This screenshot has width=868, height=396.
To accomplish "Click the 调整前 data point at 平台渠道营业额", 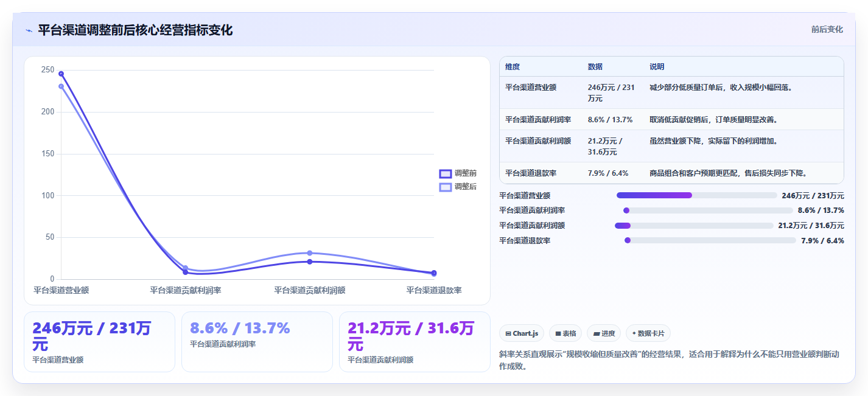I will [61, 74].
